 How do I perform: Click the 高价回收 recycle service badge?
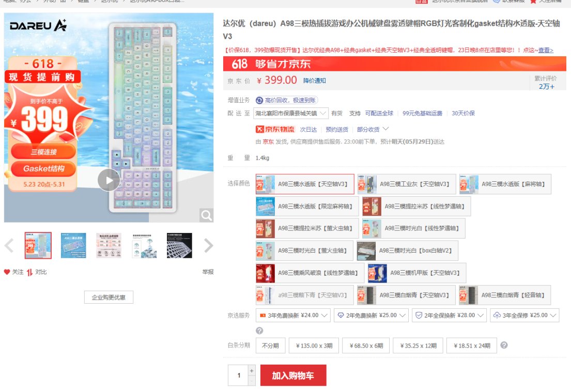click(286, 100)
